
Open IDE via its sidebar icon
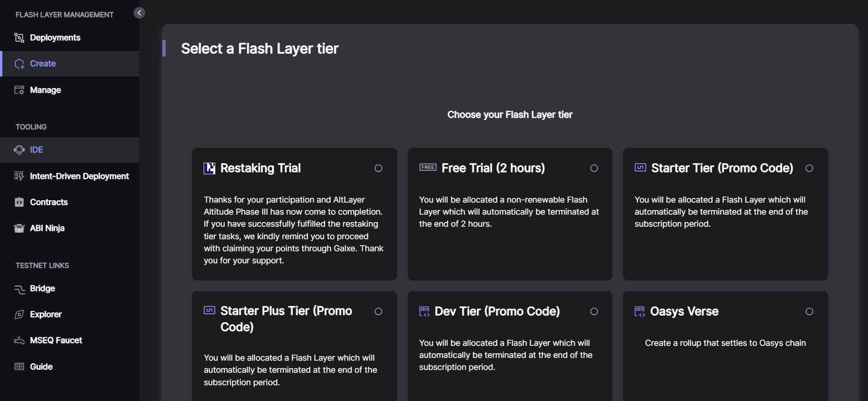click(19, 150)
